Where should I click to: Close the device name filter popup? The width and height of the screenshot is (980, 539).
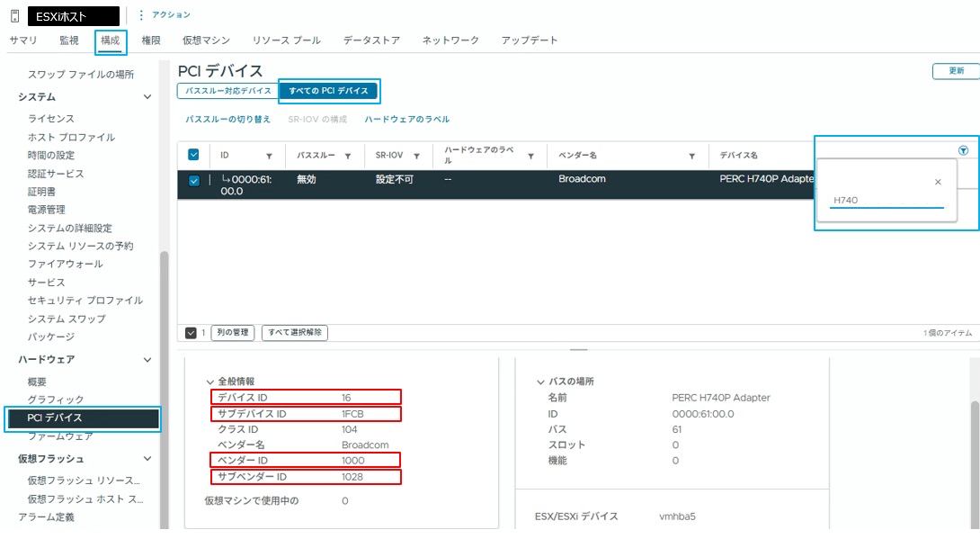(x=938, y=182)
